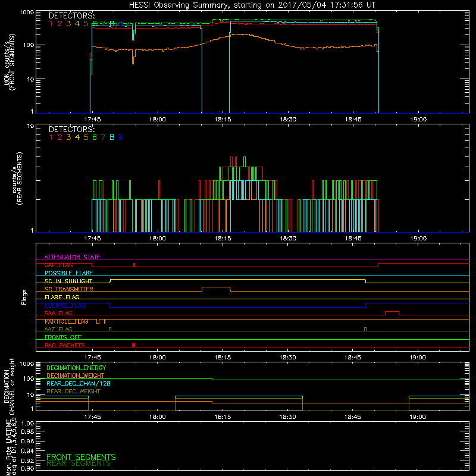Click the DECIMATION_WEIGHT legend entry
Viewport: 476px width, 476px height.
point(76,375)
